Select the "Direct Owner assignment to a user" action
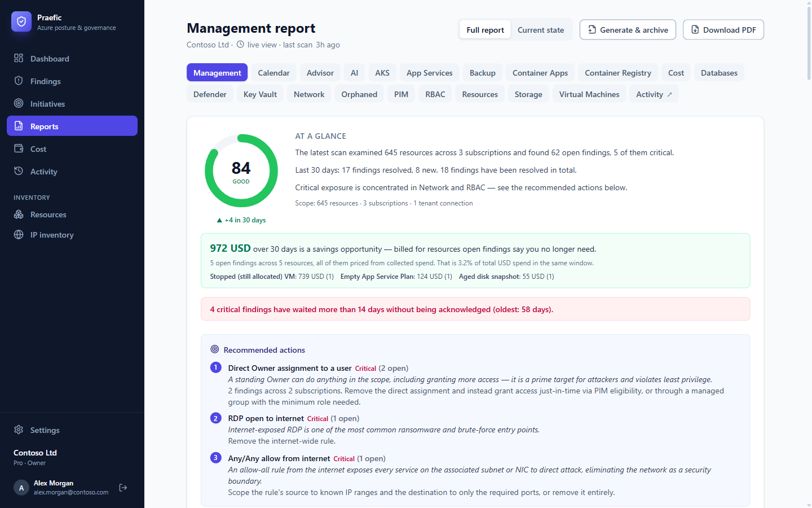 tap(290, 368)
